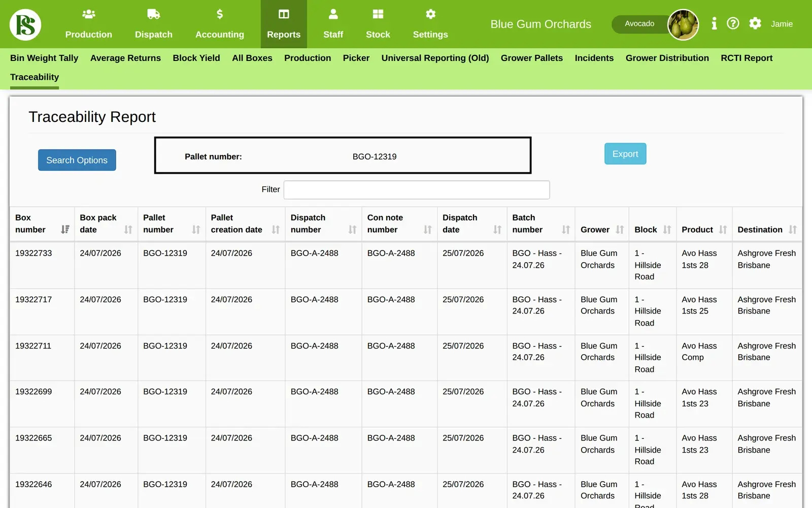Click the avocado profile picture
The width and height of the screenshot is (812, 508).
tap(683, 24)
